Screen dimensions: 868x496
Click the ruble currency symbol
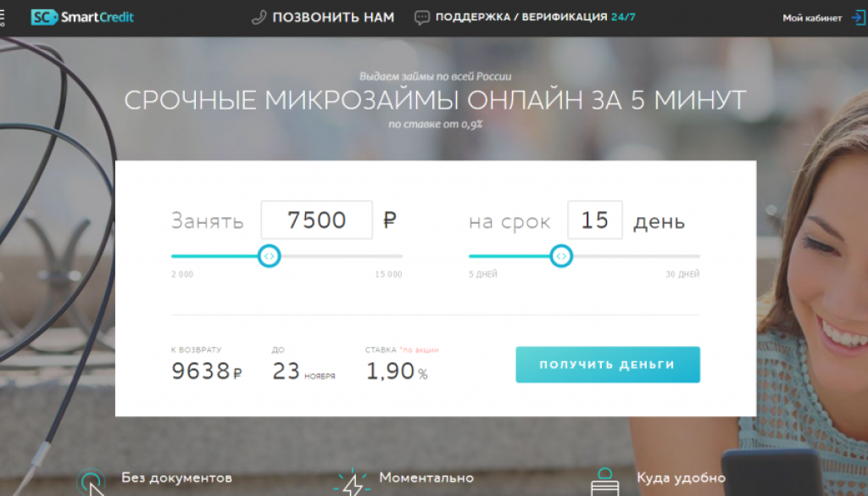(390, 220)
